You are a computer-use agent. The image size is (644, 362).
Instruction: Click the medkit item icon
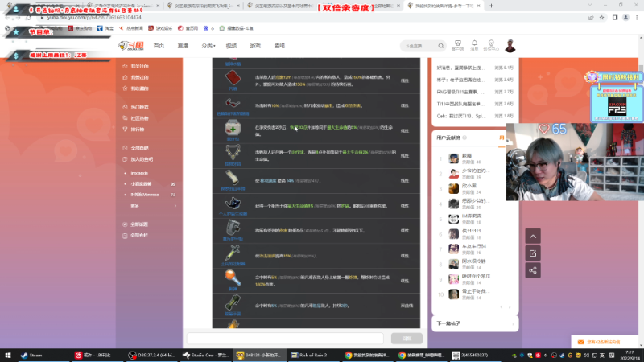(233, 128)
